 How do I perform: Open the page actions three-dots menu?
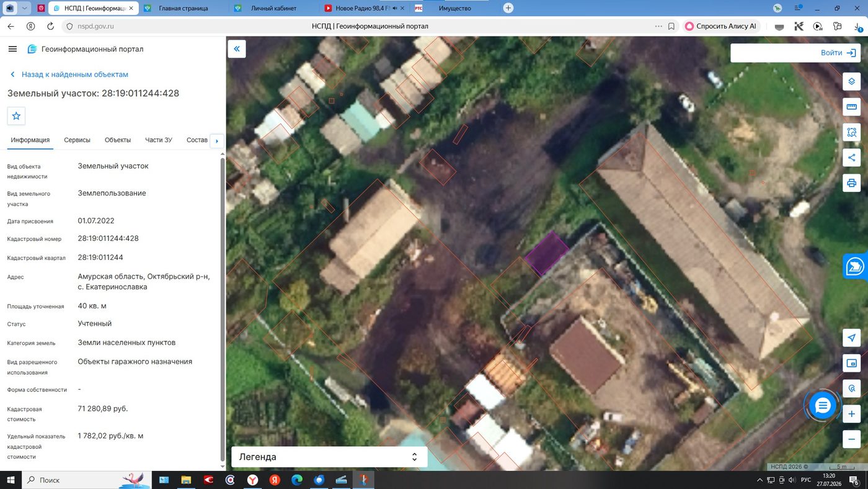(x=658, y=26)
